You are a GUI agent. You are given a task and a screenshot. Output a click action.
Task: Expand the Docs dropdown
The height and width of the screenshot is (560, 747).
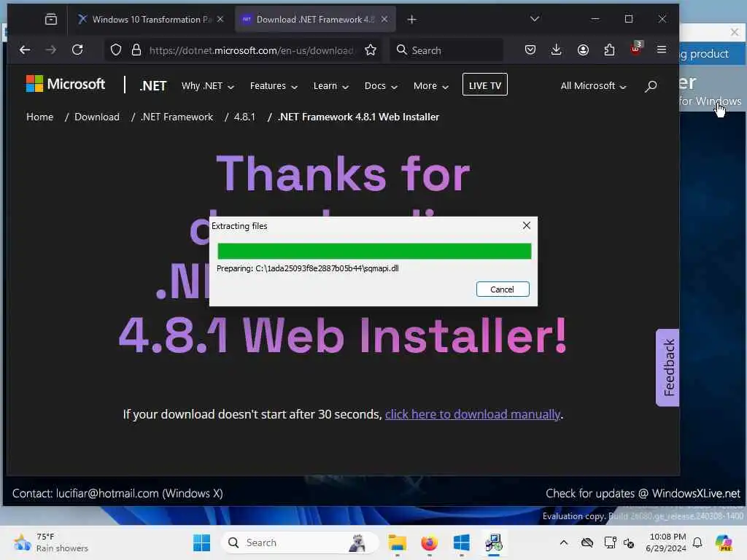(381, 86)
